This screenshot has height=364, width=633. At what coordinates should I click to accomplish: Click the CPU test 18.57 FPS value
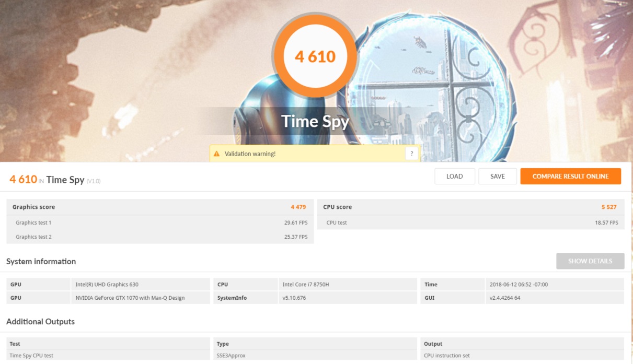pyautogui.click(x=606, y=223)
